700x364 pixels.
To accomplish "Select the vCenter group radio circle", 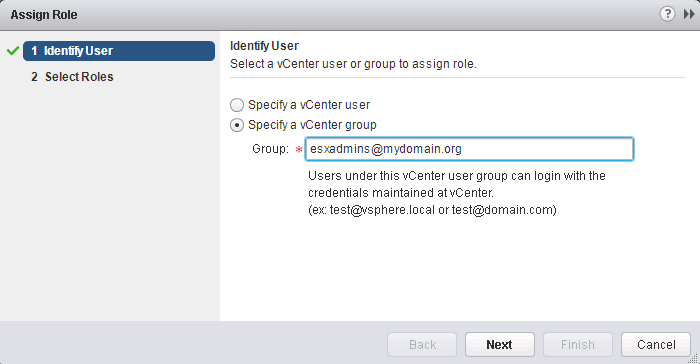I will click(237, 125).
